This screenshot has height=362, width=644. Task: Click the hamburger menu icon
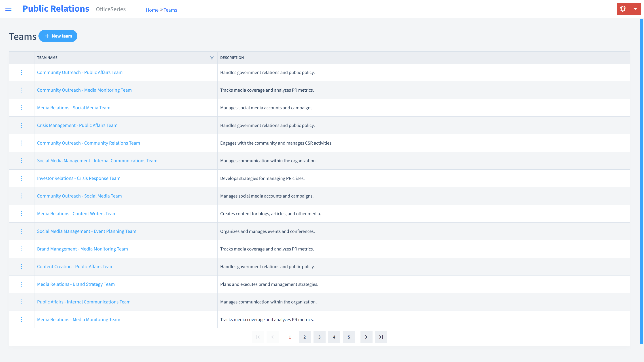click(8, 9)
